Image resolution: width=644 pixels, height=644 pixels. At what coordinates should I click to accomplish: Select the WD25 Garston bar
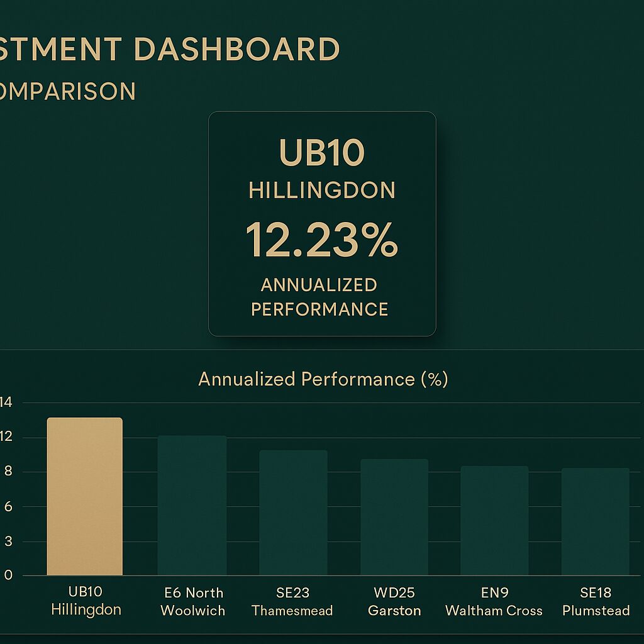394,517
